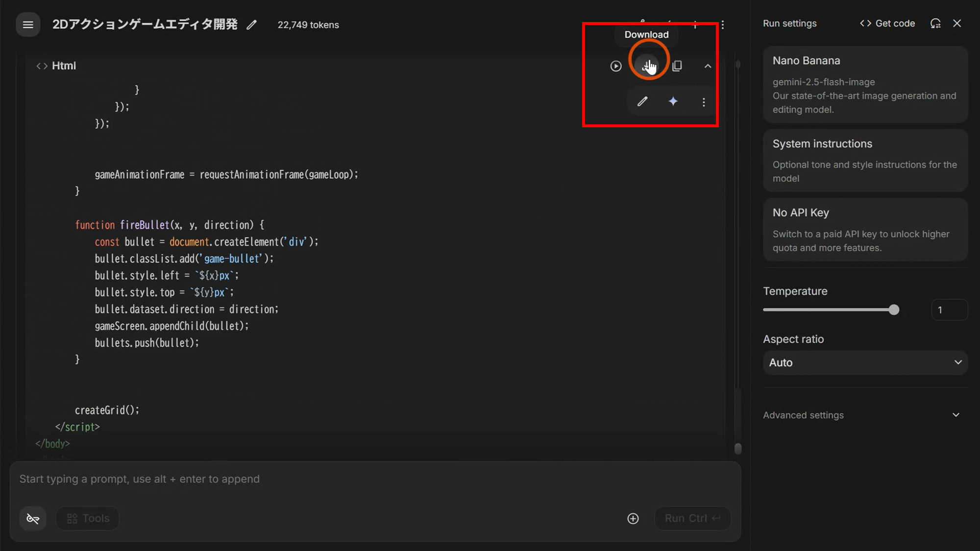
Task: Click the 'Aspect ratio' label
Action: click(793, 339)
